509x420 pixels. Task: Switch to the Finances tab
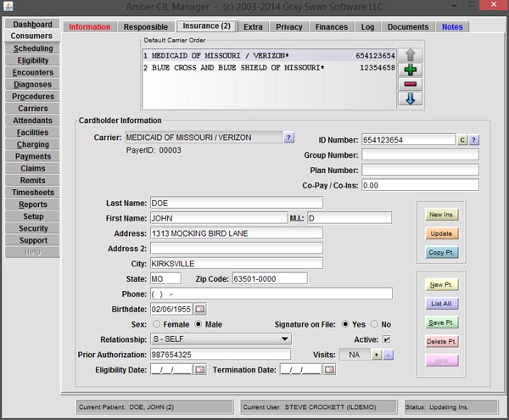pyautogui.click(x=332, y=27)
